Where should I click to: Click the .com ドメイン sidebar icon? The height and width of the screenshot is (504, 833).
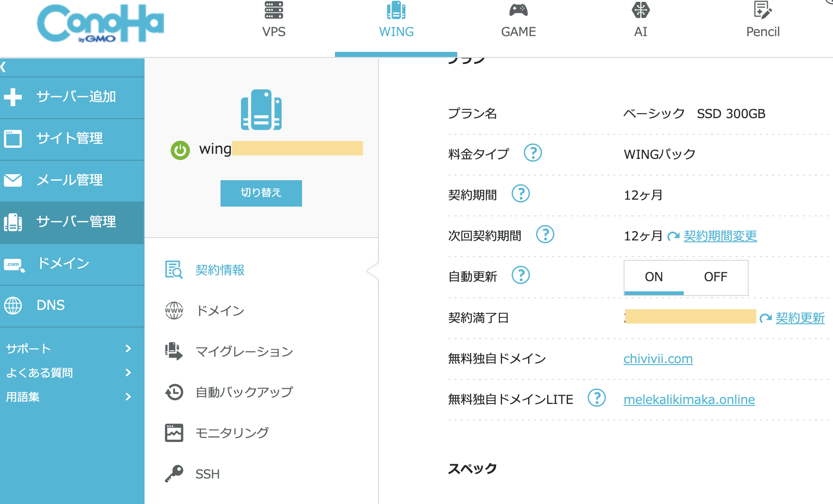coord(14,265)
